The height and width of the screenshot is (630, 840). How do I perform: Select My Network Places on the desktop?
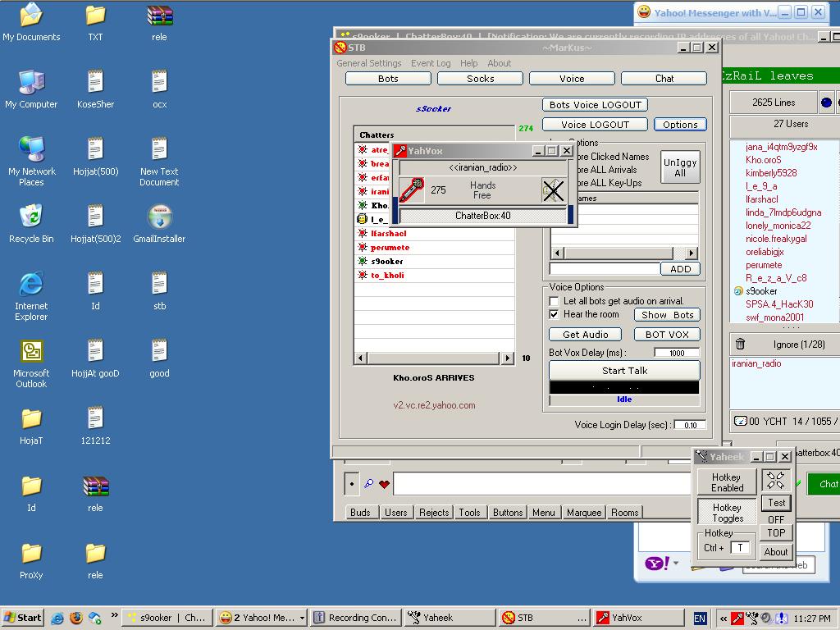[32, 162]
